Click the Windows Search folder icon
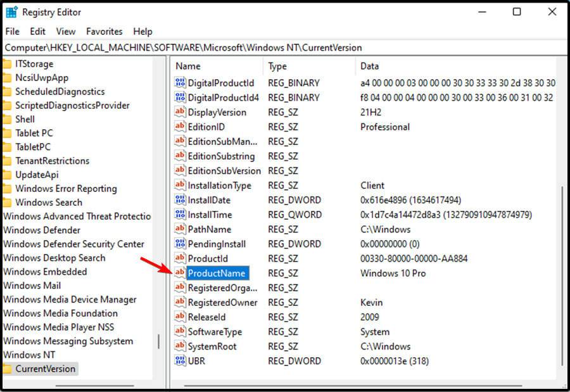Viewport: 570px width, 392px height. coord(7,203)
